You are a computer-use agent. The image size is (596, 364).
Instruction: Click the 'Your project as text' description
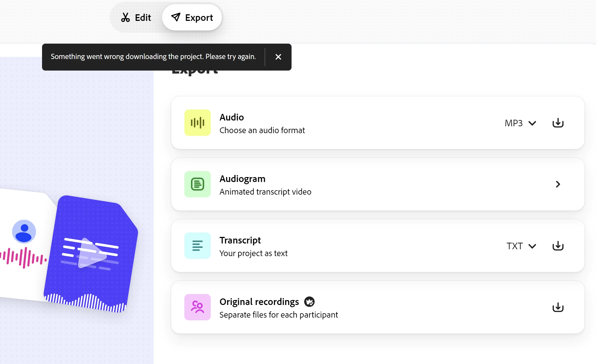[253, 253]
